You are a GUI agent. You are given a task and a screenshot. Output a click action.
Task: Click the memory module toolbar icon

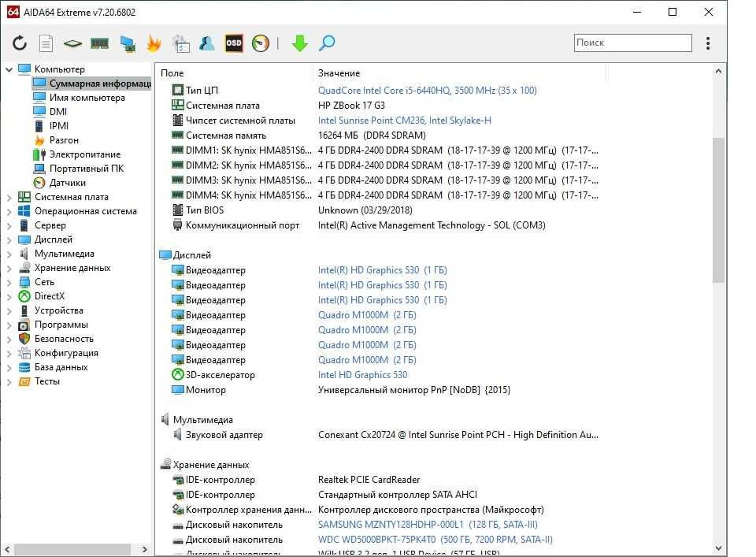point(100,43)
